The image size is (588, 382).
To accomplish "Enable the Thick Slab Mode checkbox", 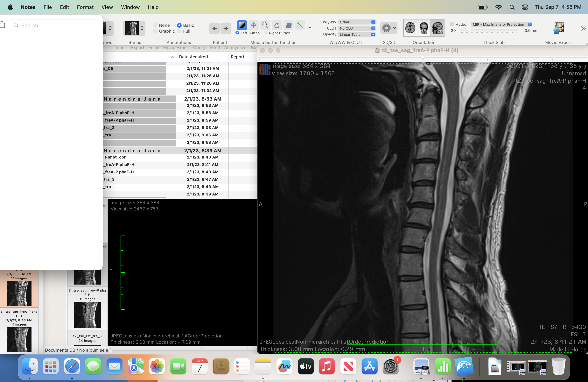I will (x=452, y=24).
